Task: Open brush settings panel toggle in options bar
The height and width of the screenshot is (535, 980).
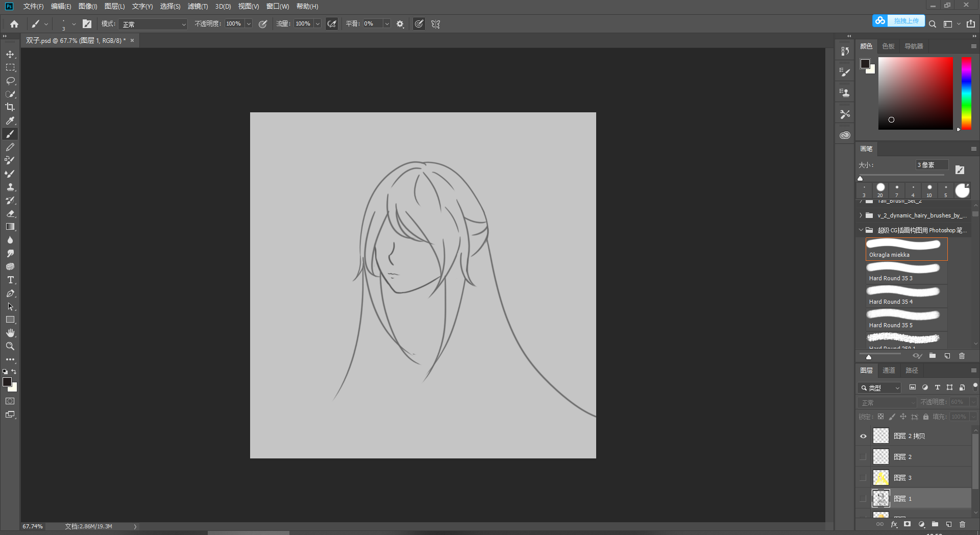Action: click(x=87, y=24)
